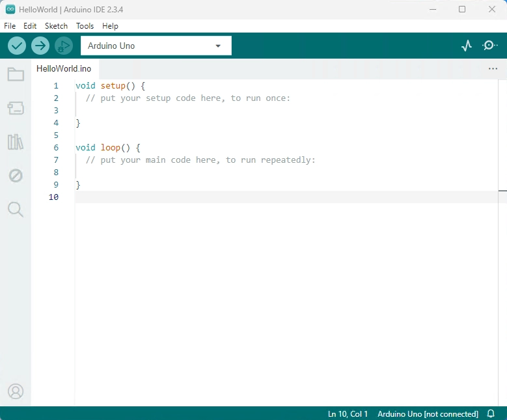The height and width of the screenshot is (420, 507).
Task: Click Arduino Uno [not connected] status
Action: [x=428, y=414]
